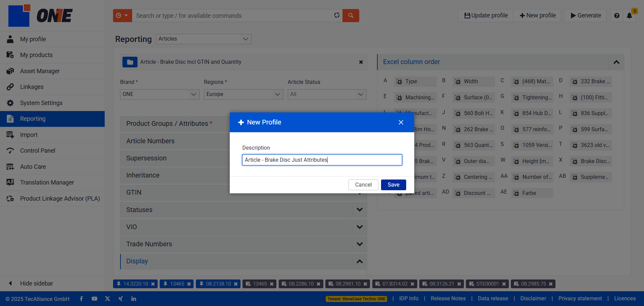Click the blue folder profile icon
The image size is (644, 306).
point(130,62)
